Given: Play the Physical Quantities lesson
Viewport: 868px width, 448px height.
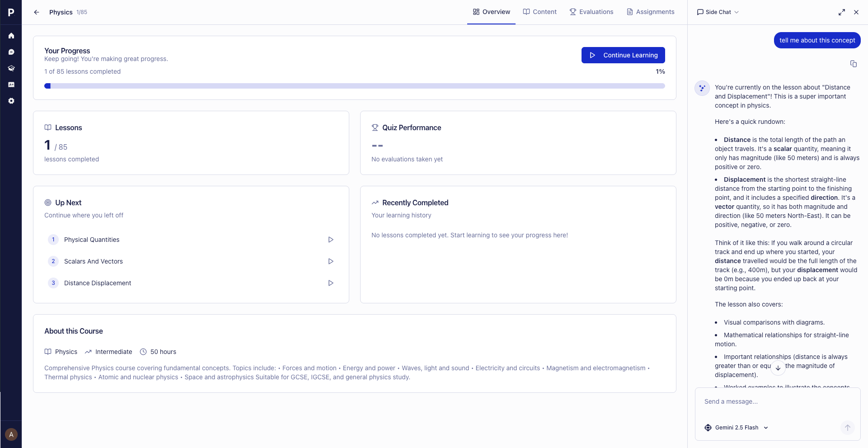Looking at the screenshot, I should 331,240.
